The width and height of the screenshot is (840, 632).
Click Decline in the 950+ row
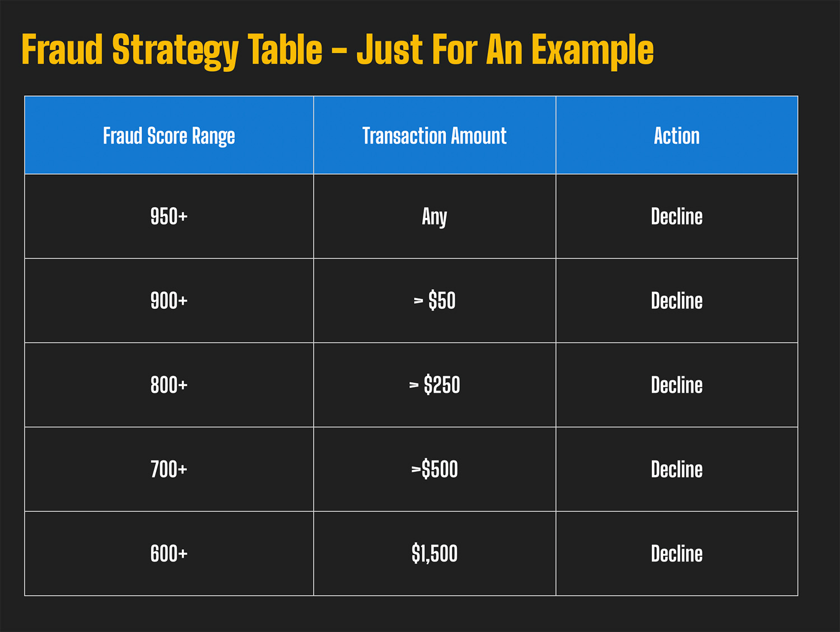coord(676,217)
